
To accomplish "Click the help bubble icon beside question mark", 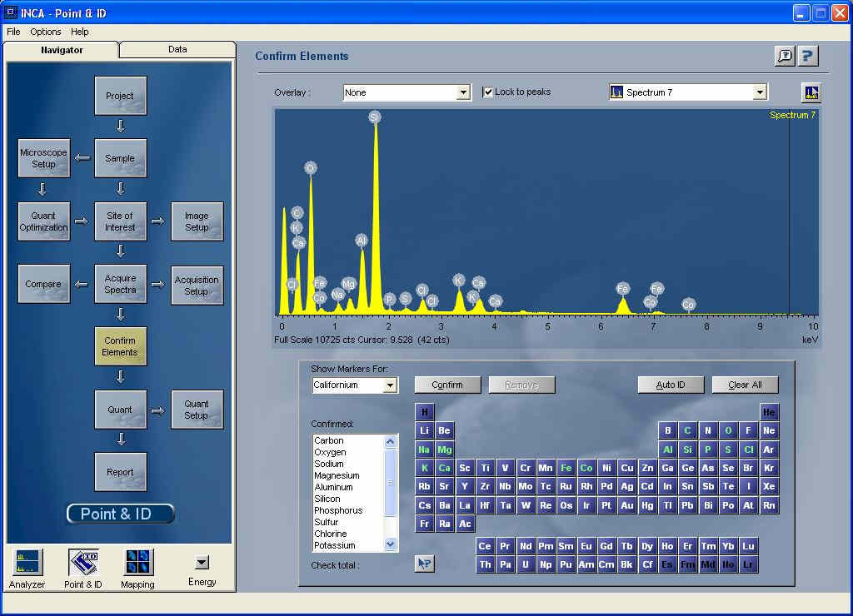I will click(x=785, y=56).
